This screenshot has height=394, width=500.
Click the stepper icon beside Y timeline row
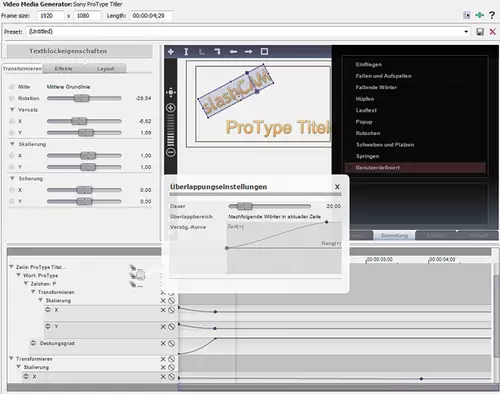[48, 326]
